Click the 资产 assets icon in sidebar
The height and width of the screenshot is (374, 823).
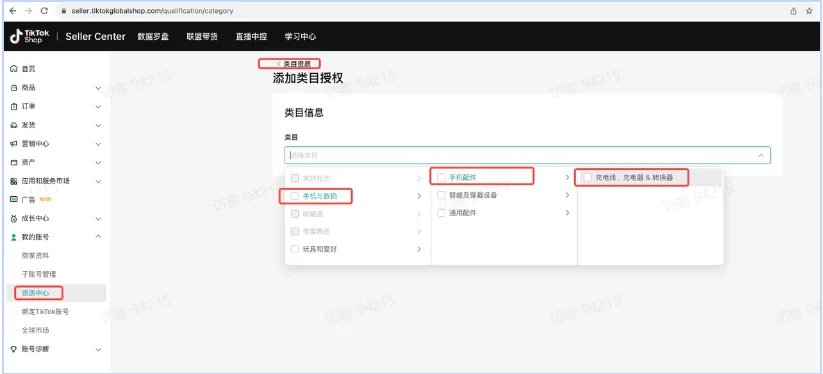point(14,163)
